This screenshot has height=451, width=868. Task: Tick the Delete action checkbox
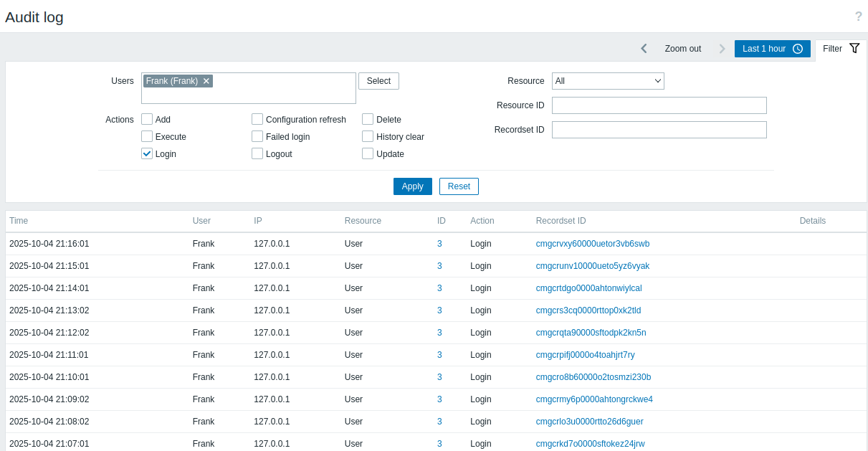click(x=368, y=120)
